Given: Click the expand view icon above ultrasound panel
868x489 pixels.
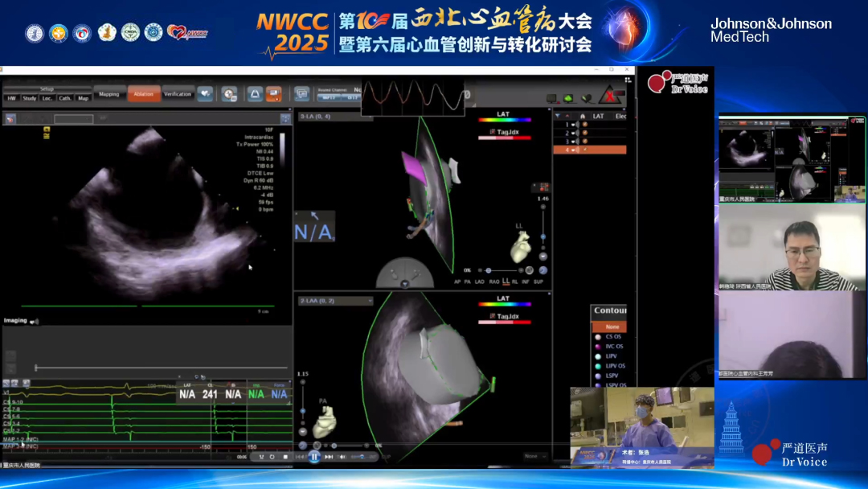Looking at the screenshot, I should (285, 118).
